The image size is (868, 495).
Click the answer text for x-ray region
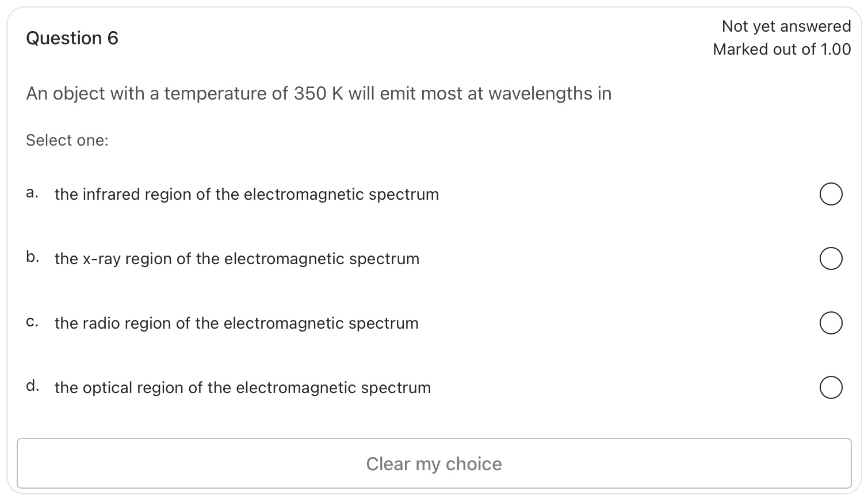click(237, 259)
